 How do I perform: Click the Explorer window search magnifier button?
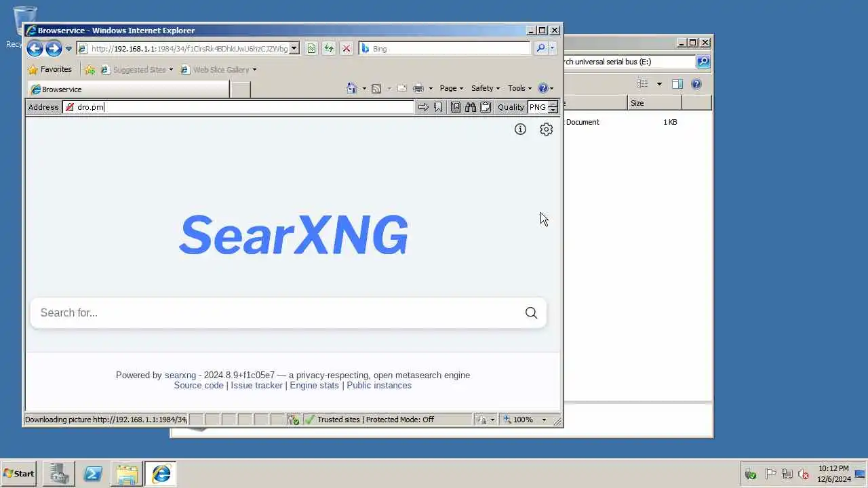(x=703, y=62)
